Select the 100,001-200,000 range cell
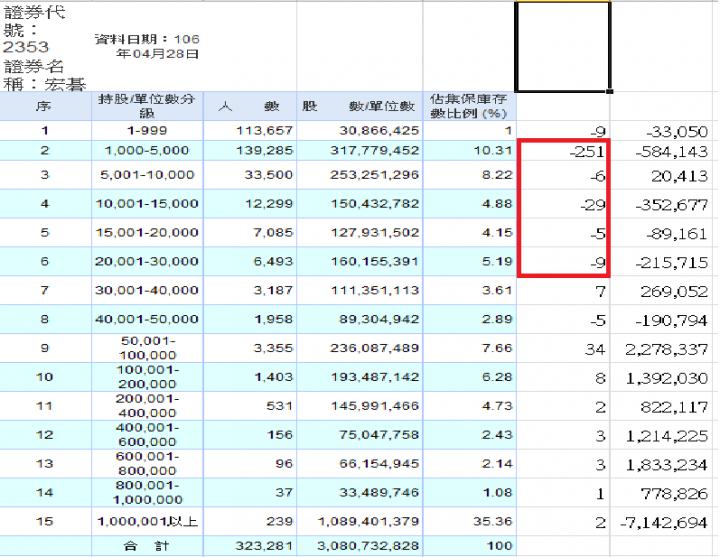 coord(147,377)
